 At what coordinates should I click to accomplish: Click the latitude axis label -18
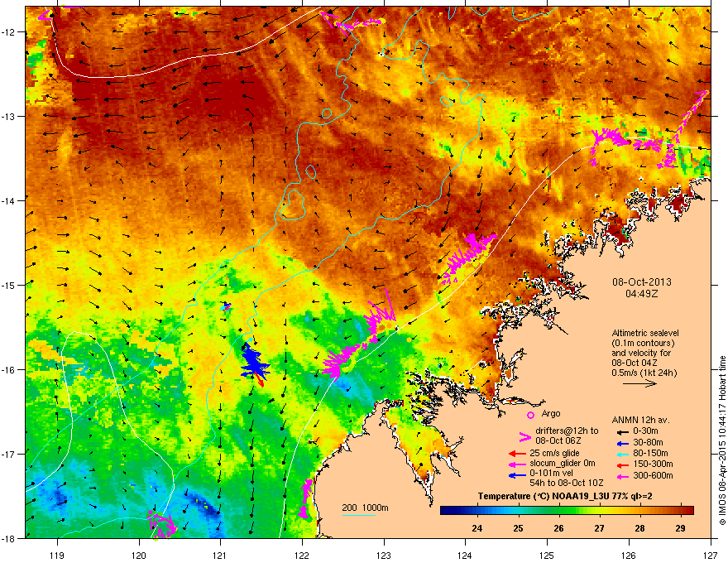tap(8, 538)
